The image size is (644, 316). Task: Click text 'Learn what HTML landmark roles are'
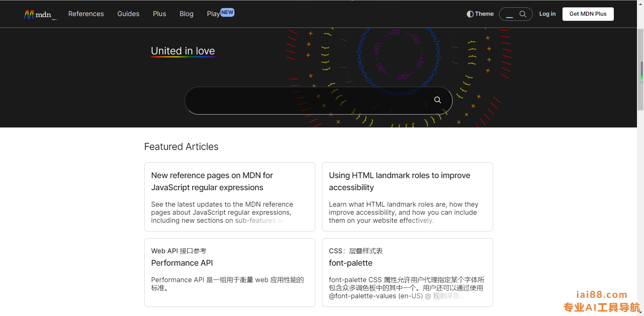[x=387, y=204]
